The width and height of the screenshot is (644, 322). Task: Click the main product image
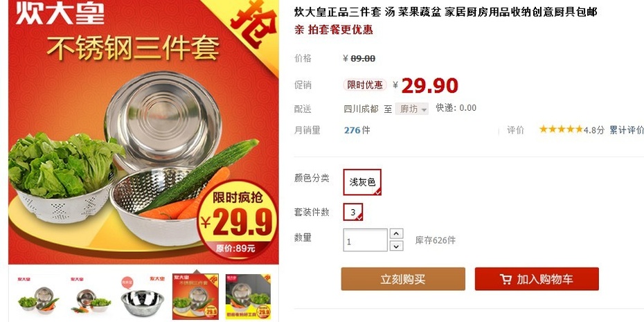coord(143,132)
